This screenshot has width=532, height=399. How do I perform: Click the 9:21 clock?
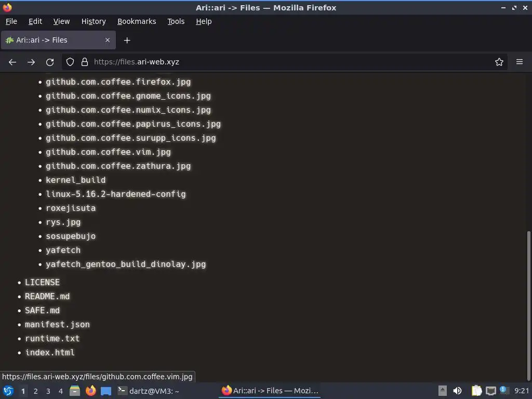pyautogui.click(x=522, y=391)
